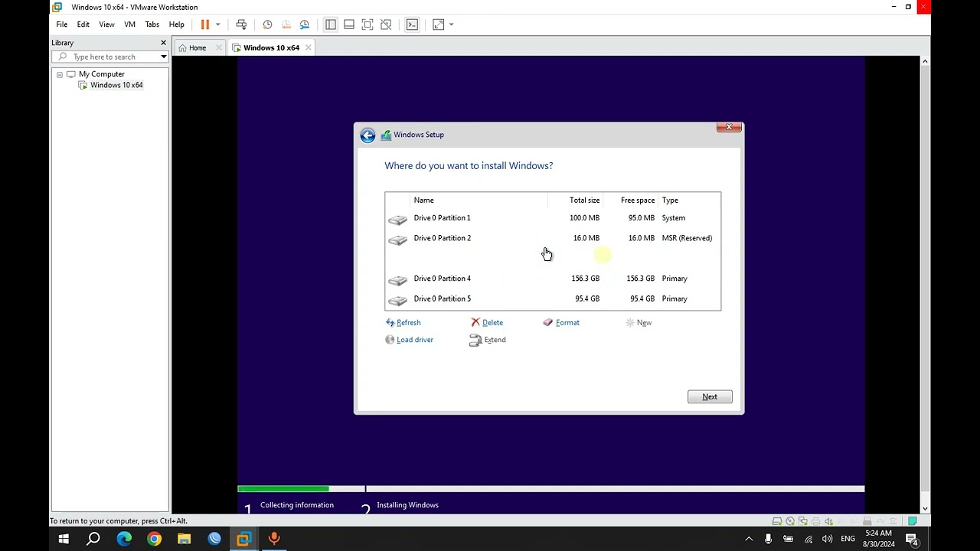Click the Type column header
This screenshot has height=551, width=980.
coord(670,201)
